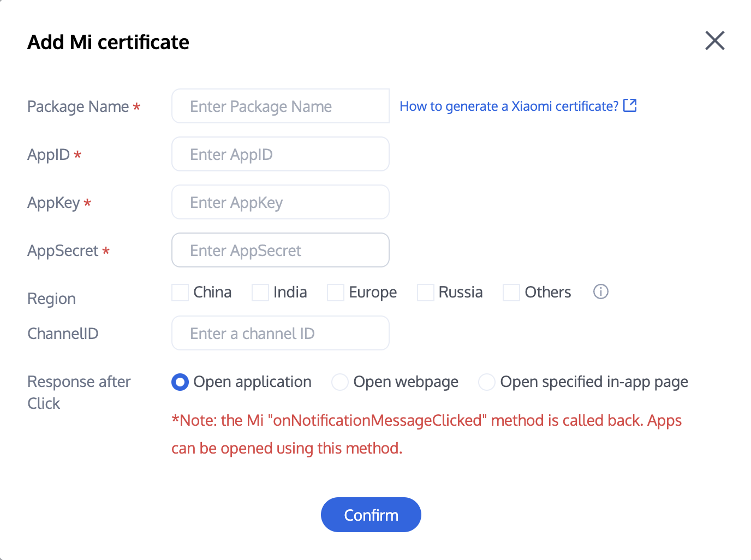Focus the Enter AppSecret input field
The height and width of the screenshot is (560, 751).
[x=280, y=251]
